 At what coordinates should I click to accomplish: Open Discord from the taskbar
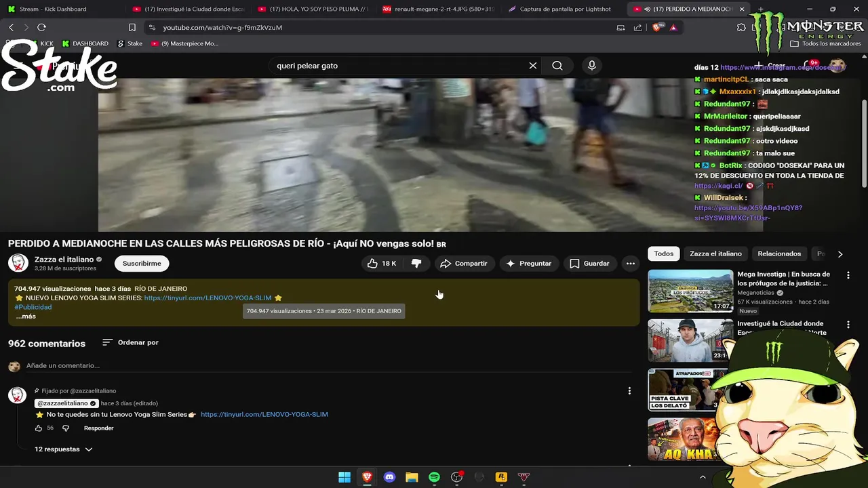[389, 477]
